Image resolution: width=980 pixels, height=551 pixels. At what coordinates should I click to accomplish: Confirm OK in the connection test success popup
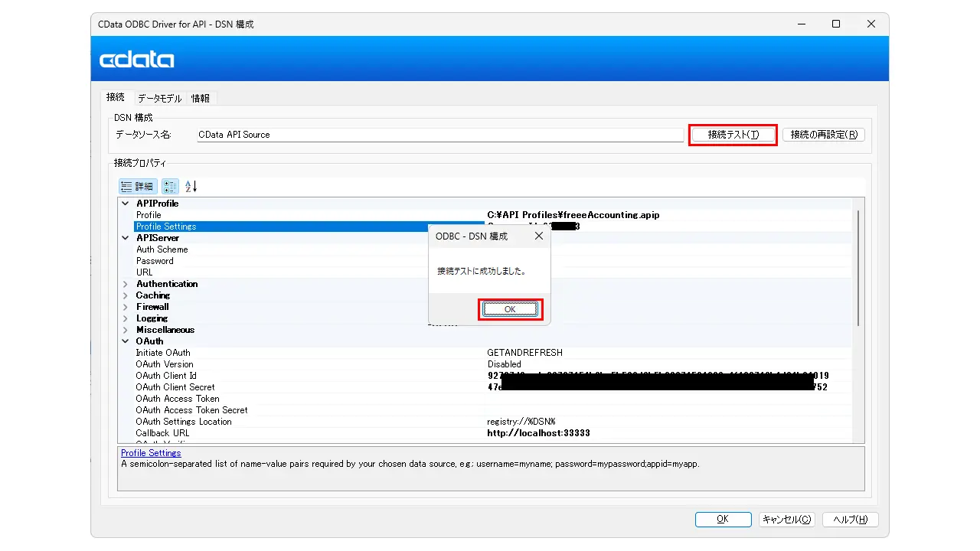[511, 309]
